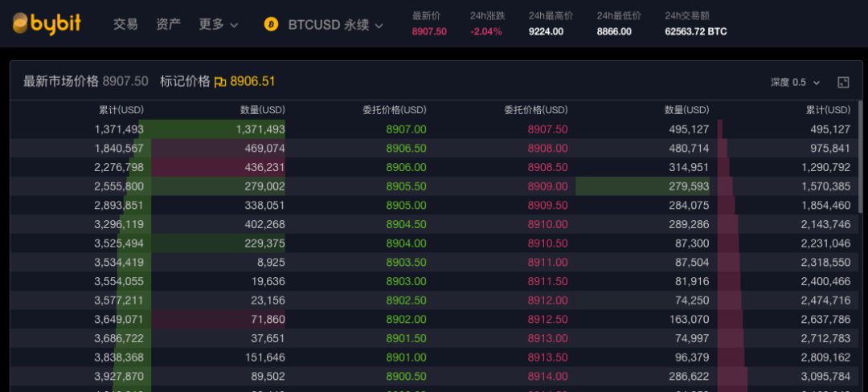The height and width of the screenshot is (392, 868).
Task: Open the 资产 menu item
Action: point(169,24)
